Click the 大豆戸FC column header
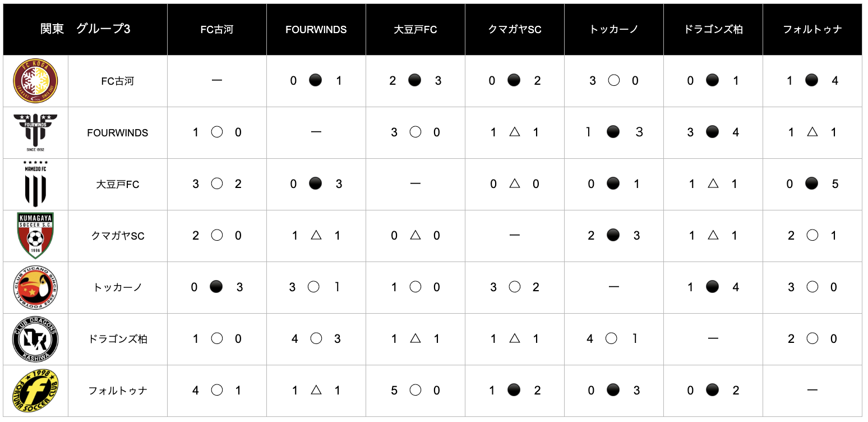The image size is (868, 422). click(x=415, y=29)
